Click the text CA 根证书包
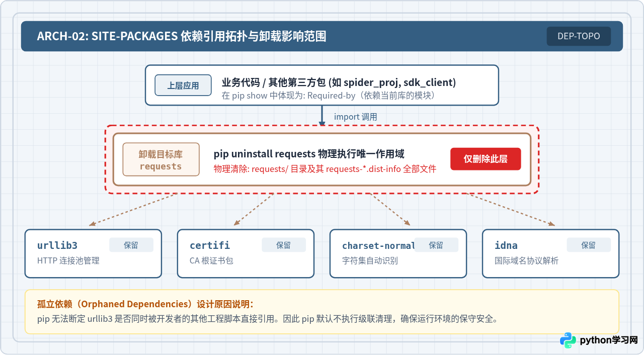This screenshot has width=644, height=355. (211, 260)
